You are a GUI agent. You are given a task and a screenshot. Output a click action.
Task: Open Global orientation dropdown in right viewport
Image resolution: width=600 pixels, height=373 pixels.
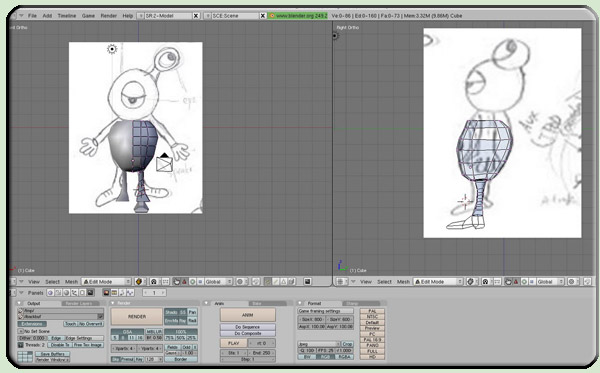[550, 282]
